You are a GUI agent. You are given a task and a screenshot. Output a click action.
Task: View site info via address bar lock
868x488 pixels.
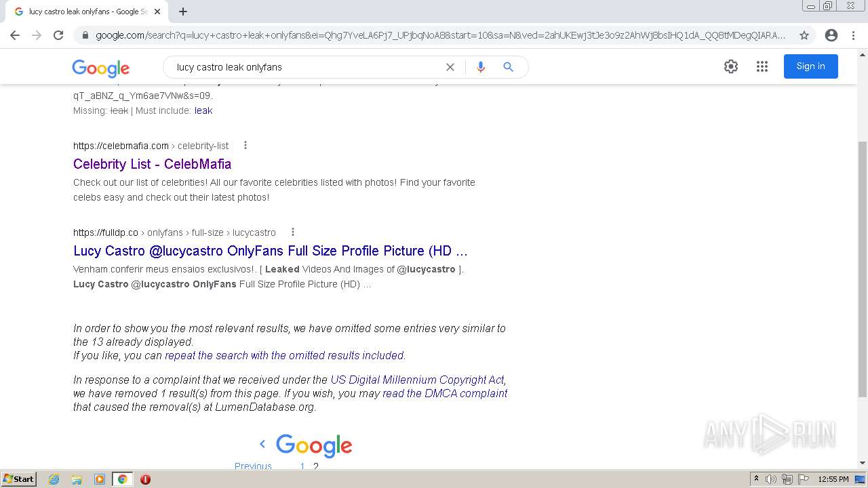point(85,35)
